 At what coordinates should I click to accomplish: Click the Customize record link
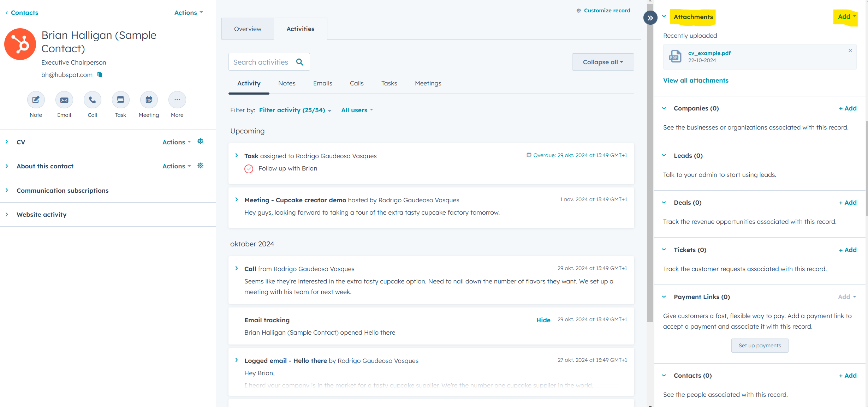pyautogui.click(x=607, y=11)
